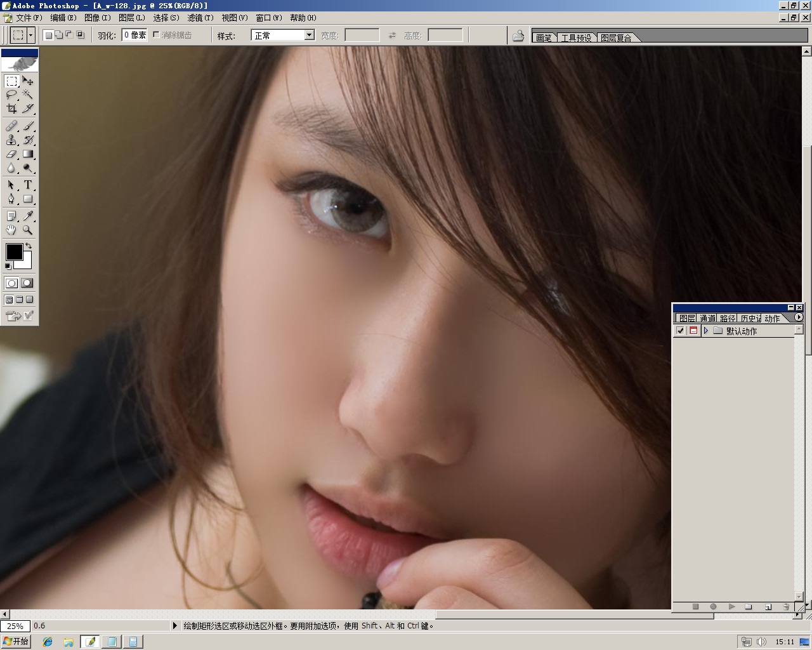The height and width of the screenshot is (650, 812).
Task: Select the Rectangle shape tool
Action: click(28, 199)
